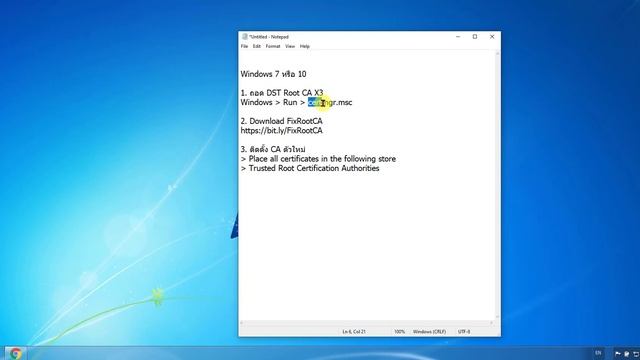Click the 'Windows > Run >' text
This screenshot has width=640, height=360.
273,102
